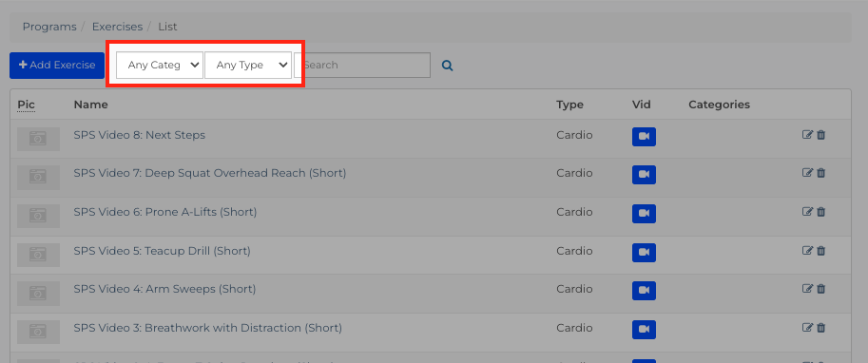
Task: Go to Programs in breadcrumb
Action: (x=49, y=27)
